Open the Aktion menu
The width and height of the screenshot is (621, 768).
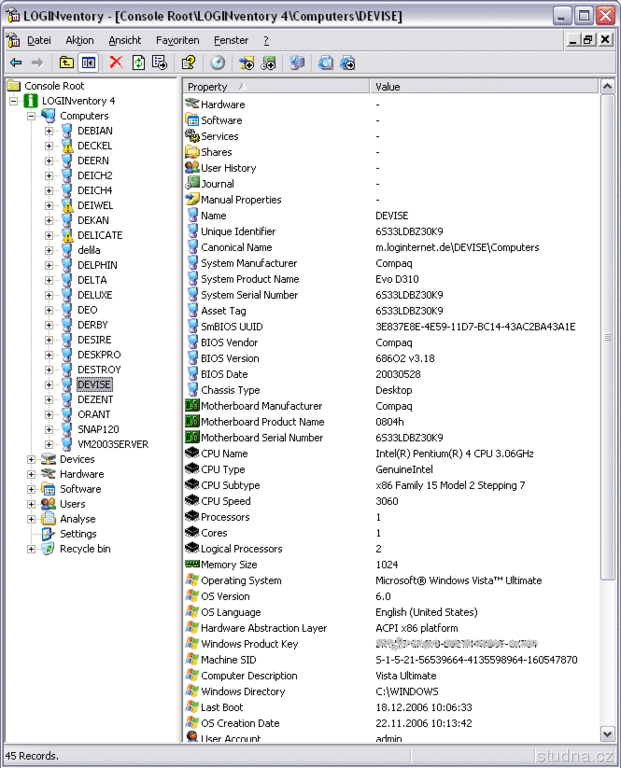pyautogui.click(x=79, y=40)
